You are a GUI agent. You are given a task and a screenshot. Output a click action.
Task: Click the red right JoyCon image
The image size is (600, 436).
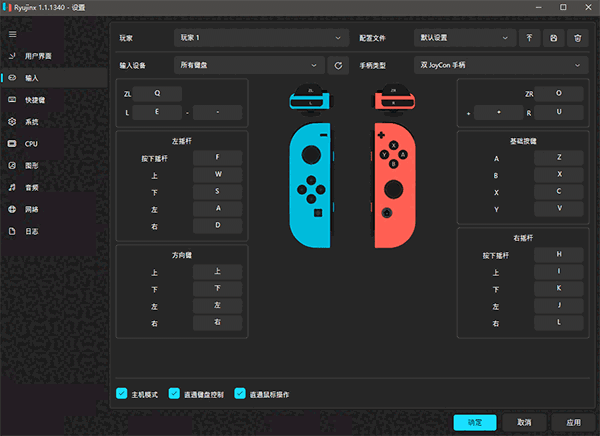click(x=395, y=185)
